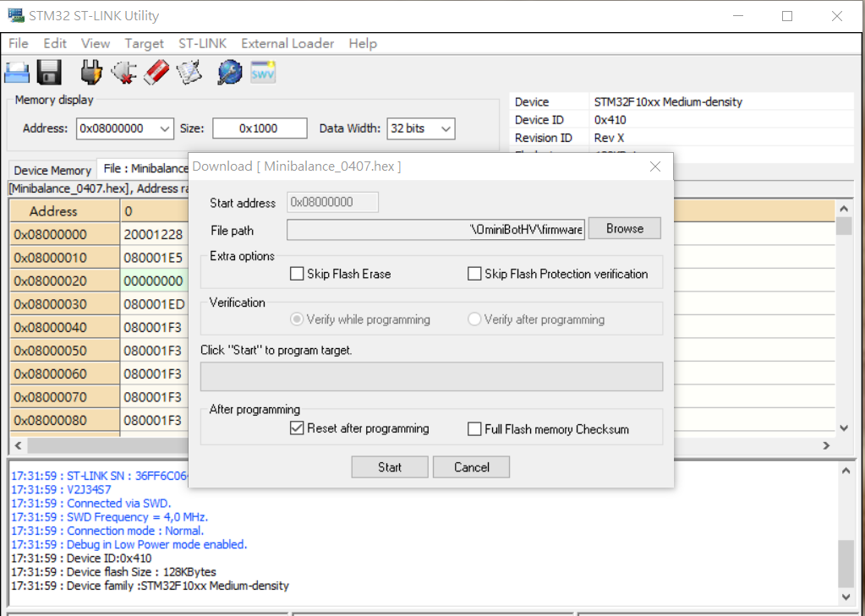Click the cell value 080001ED

click(x=154, y=304)
